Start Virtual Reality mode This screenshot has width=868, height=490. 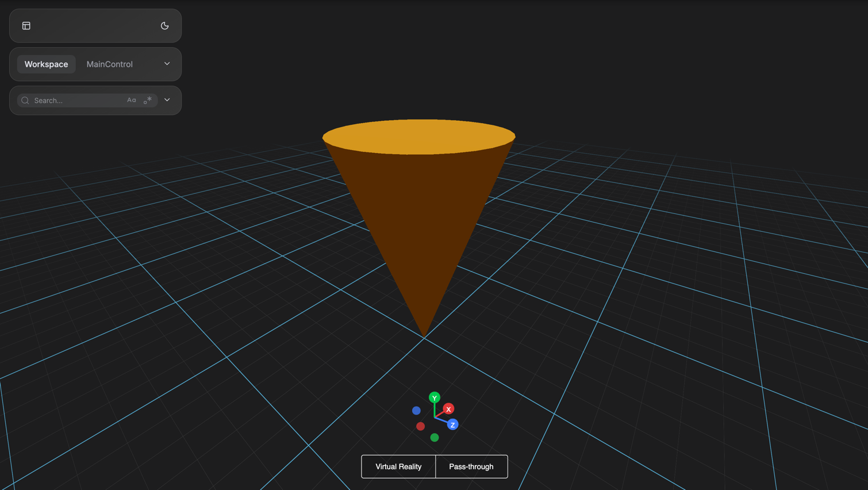(x=398, y=466)
